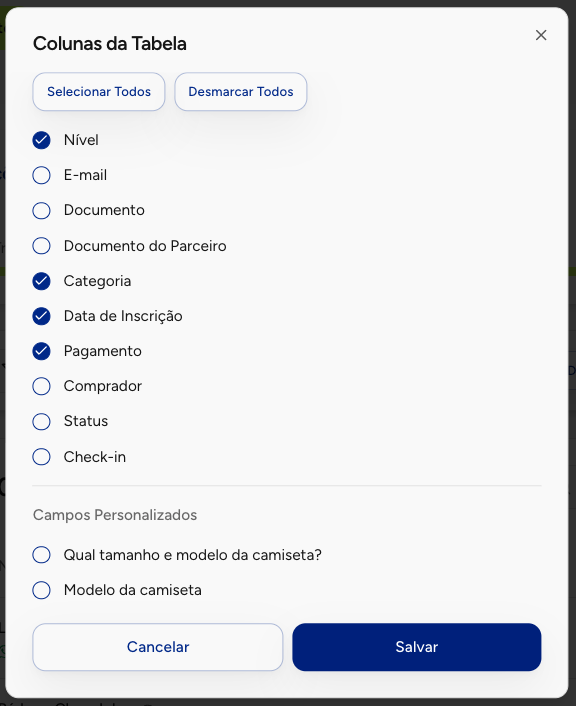576x706 pixels.
Task: Disable Data de Inscrição column
Action: (41, 316)
